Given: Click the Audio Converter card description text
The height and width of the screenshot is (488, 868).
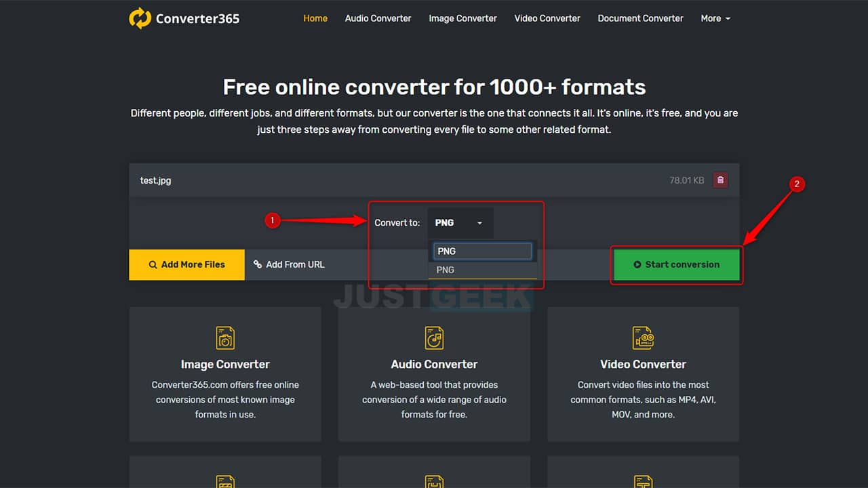Looking at the screenshot, I should (434, 399).
